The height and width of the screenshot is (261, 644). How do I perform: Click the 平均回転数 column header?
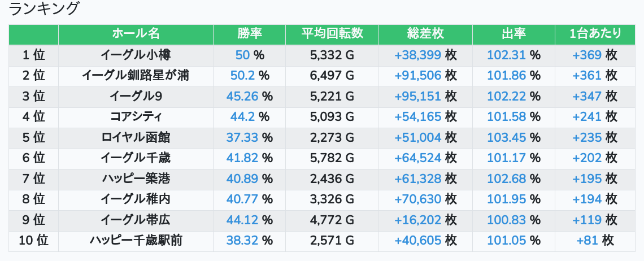332,34
